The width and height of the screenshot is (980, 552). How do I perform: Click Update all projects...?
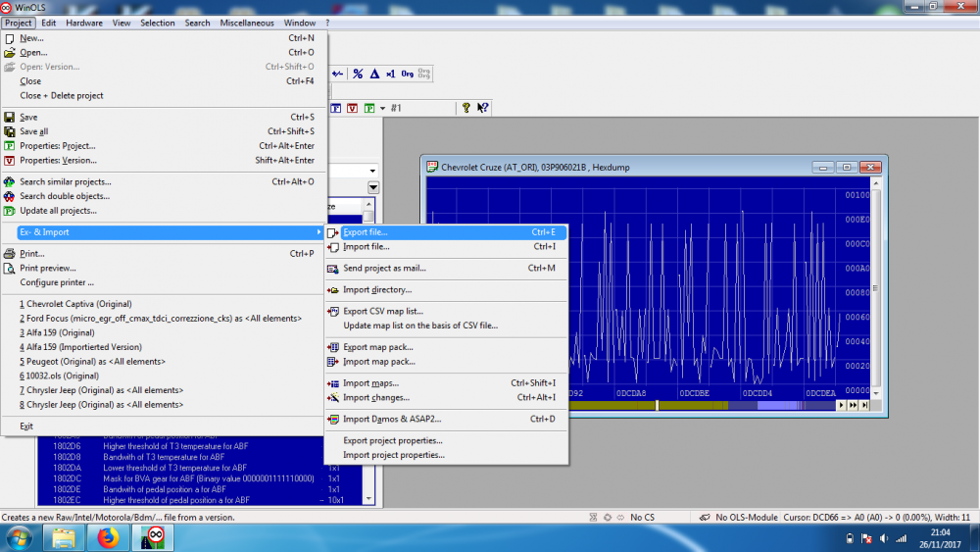tap(163, 210)
